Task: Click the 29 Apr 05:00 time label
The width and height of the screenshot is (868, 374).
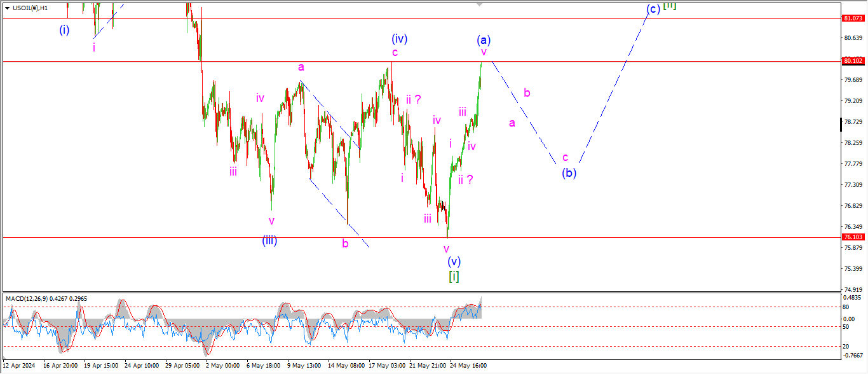Action: [x=182, y=366]
